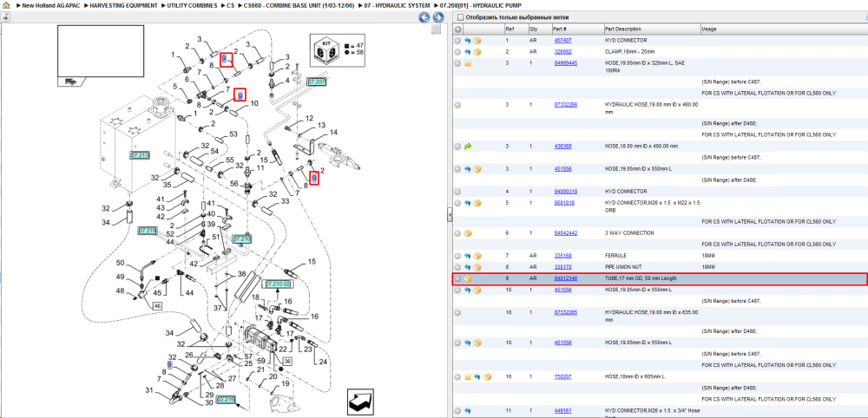Click the box icon for part 9501819

pos(477,203)
